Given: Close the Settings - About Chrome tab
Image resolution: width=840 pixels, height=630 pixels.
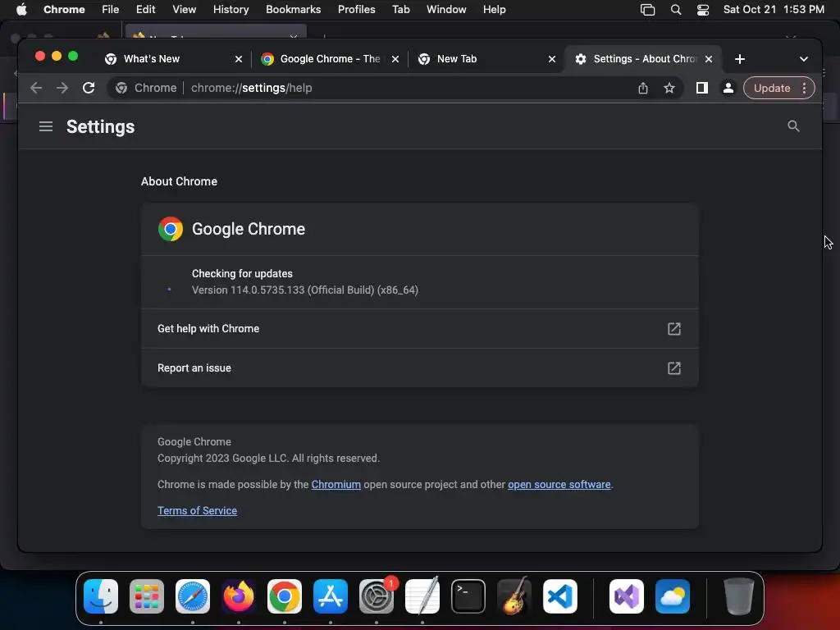Looking at the screenshot, I should coord(709,59).
